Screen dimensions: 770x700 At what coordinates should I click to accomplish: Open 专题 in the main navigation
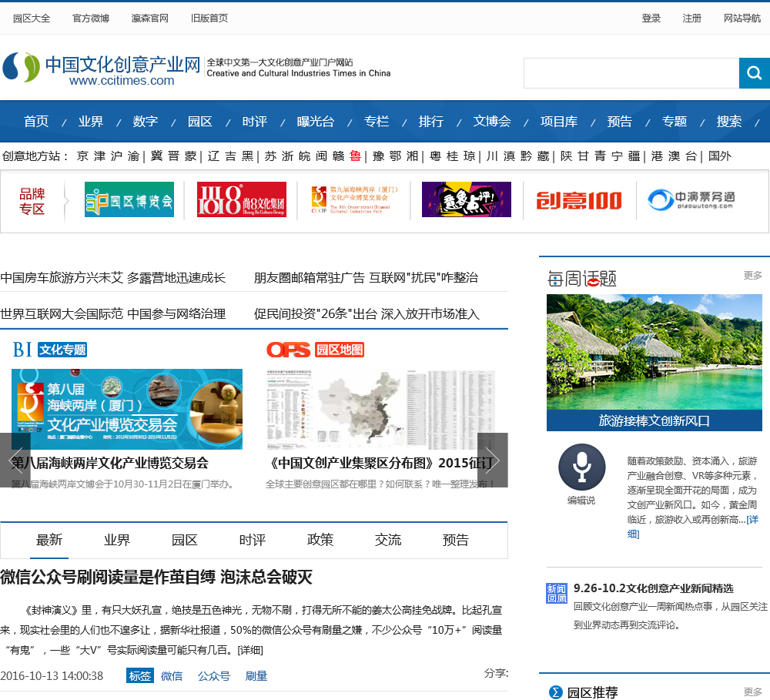(675, 122)
